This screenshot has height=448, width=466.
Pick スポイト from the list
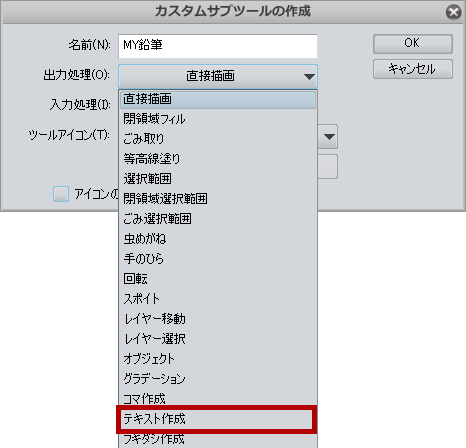click(218, 299)
